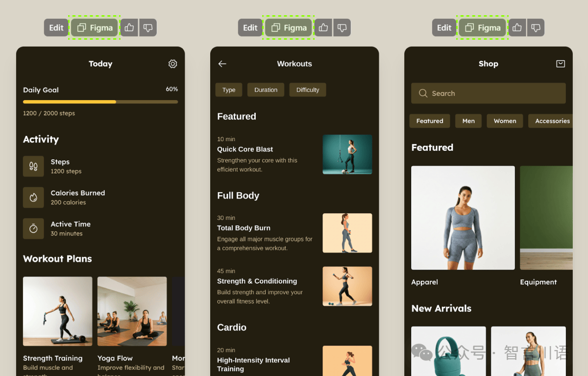Open the green kettlebell New Arrivals image
This screenshot has width=588, height=376.
448,351
